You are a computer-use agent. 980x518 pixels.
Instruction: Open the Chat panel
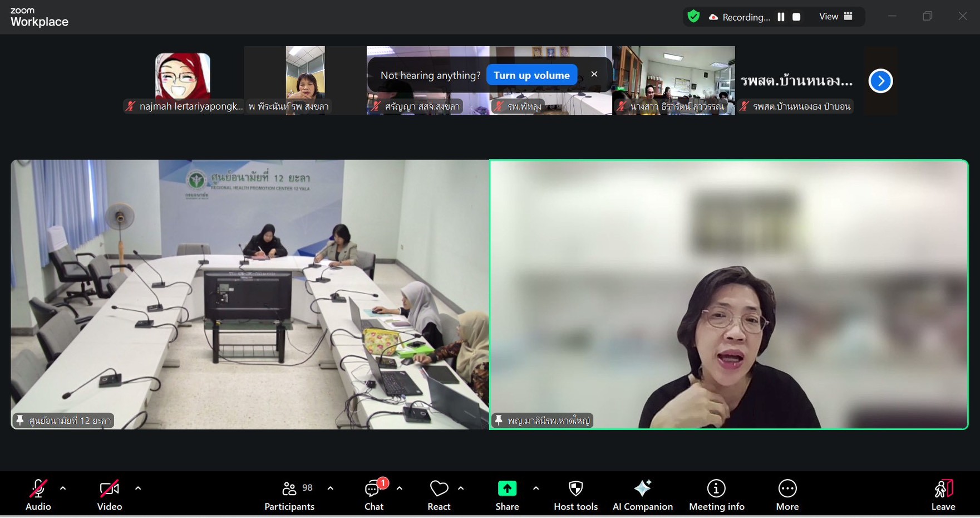click(374, 495)
